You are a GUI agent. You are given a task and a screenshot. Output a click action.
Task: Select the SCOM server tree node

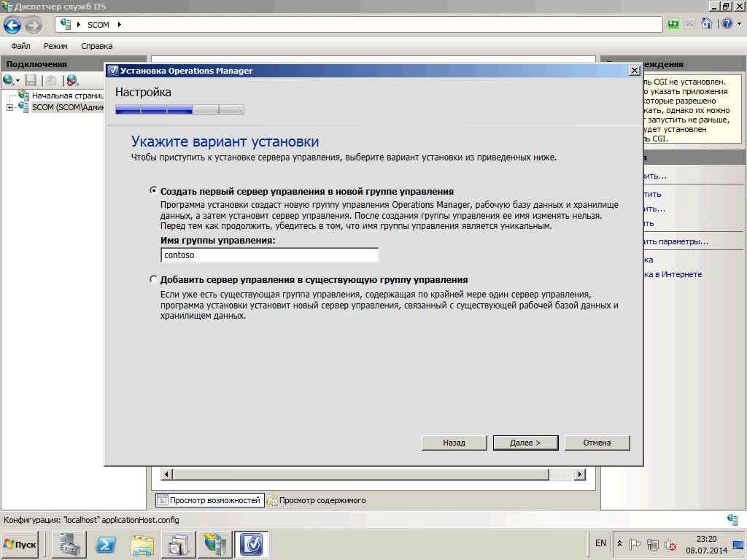tap(67, 107)
